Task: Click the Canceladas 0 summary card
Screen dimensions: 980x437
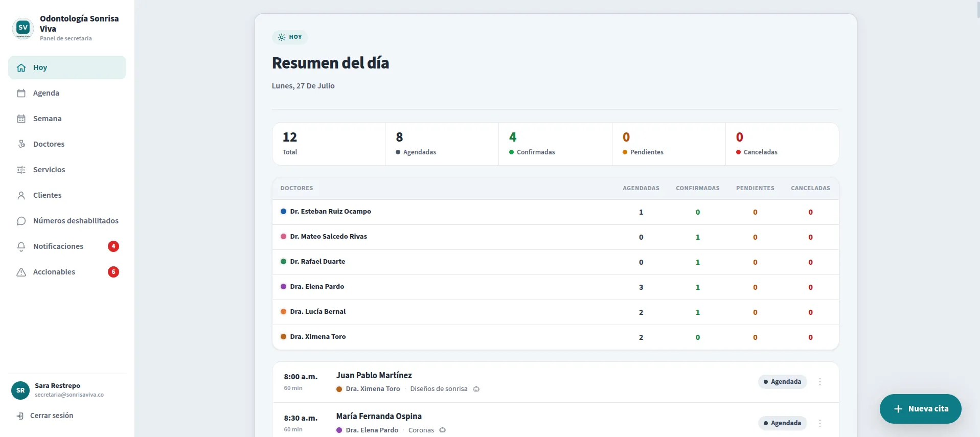Action: point(782,144)
